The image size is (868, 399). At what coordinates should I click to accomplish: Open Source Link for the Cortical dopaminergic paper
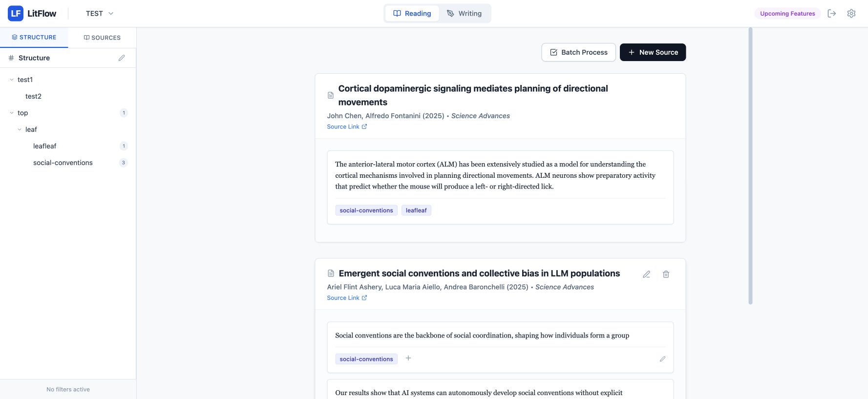tap(347, 126)
